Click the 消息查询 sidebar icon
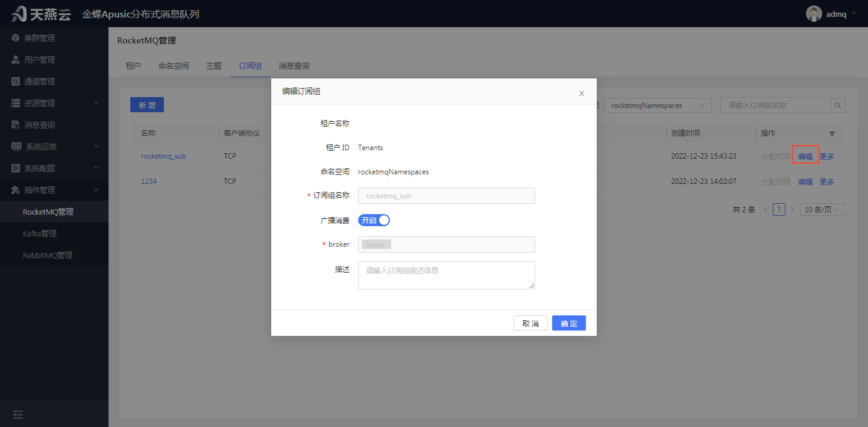 (x=16, y=125)
